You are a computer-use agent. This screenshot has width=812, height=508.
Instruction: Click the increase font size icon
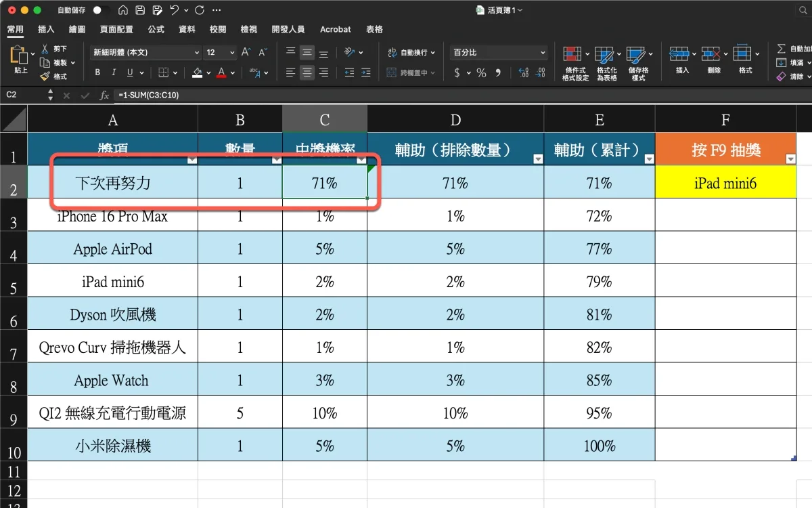(x=246, y=52)
